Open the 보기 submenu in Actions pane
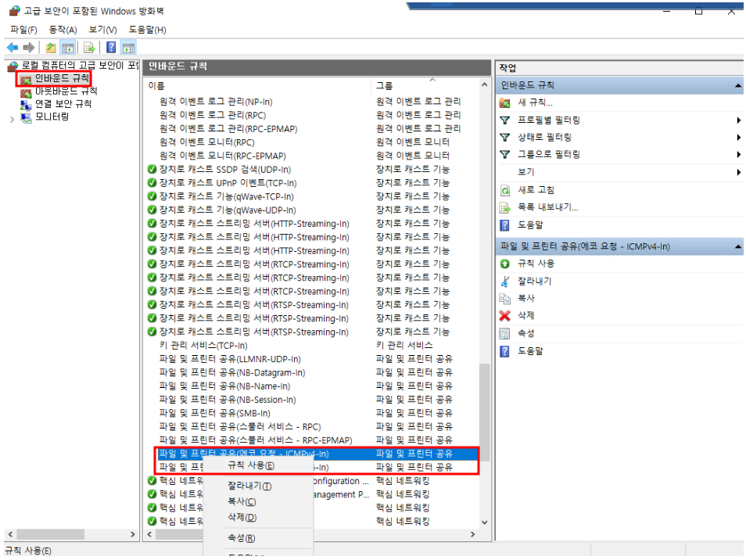This screenshot has width=746, height=560. 738,172
